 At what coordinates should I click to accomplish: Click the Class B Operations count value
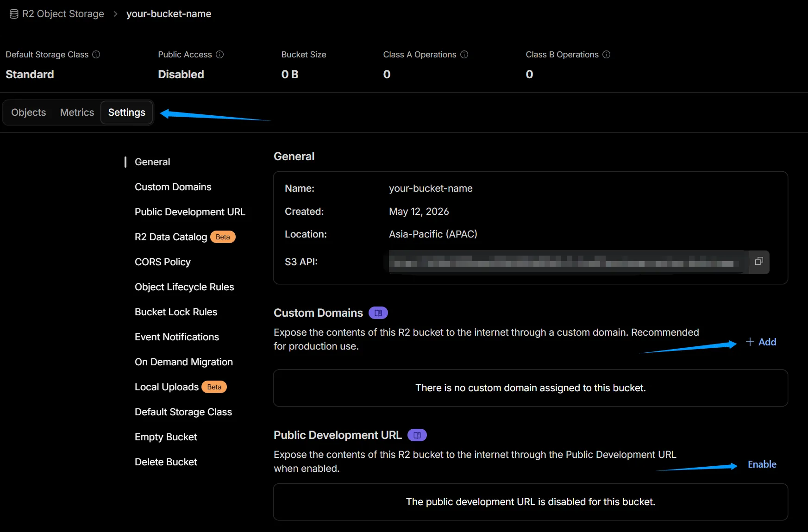[530, 75]
